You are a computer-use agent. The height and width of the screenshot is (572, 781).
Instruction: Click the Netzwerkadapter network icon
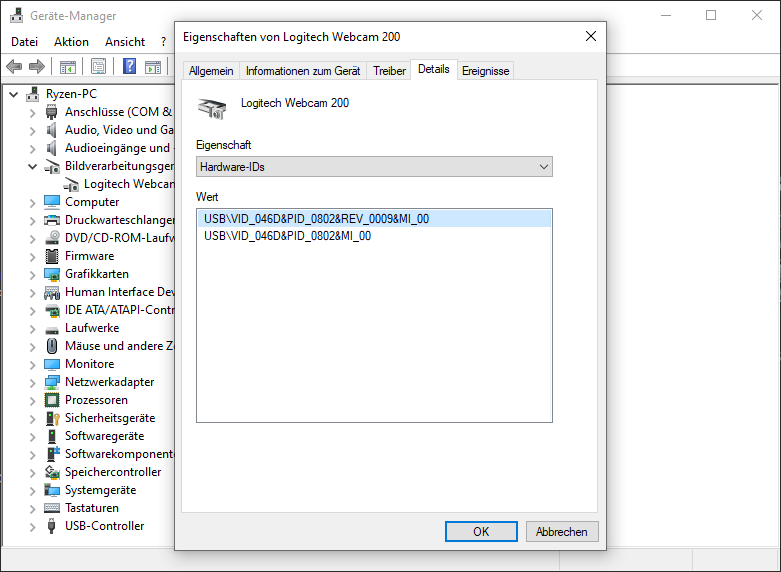coord(52,382)
